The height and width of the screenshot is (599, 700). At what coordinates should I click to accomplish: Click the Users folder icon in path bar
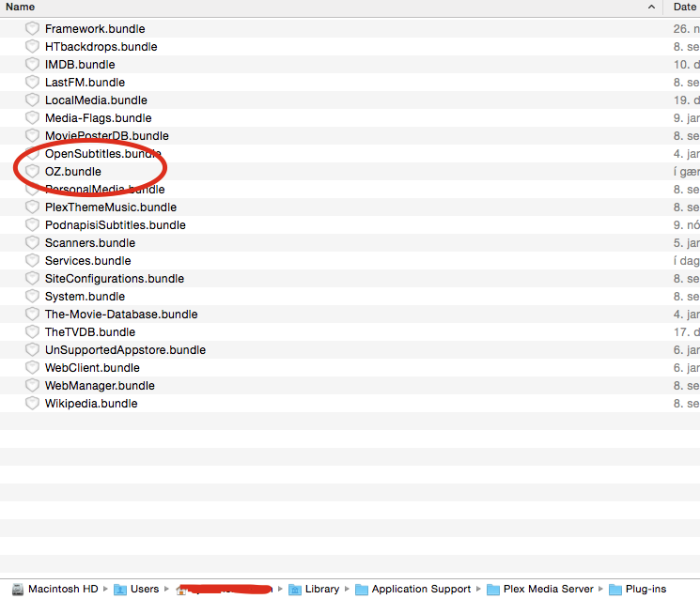point(119,590)
